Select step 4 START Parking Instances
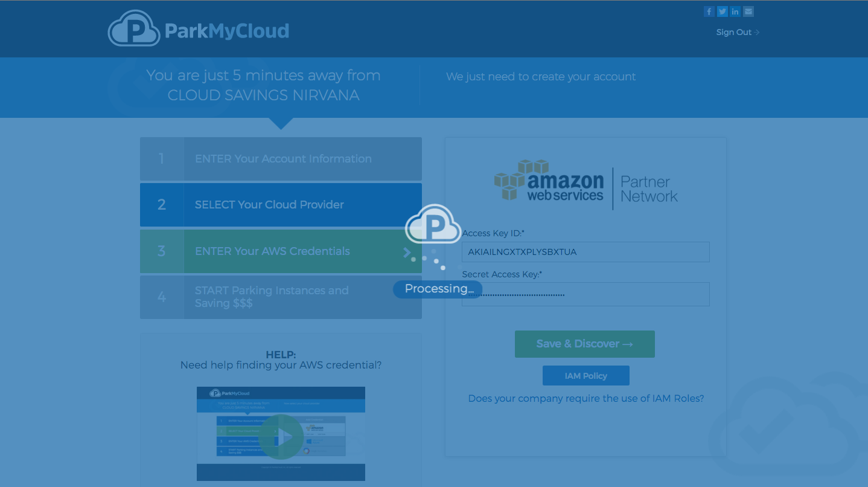 (x=281, y=297)
